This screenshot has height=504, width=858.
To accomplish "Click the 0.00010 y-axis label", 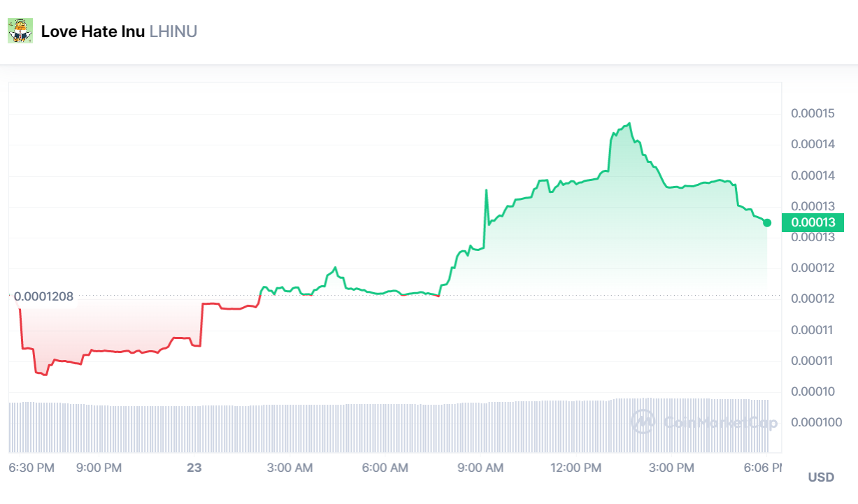I will point(813,391).
